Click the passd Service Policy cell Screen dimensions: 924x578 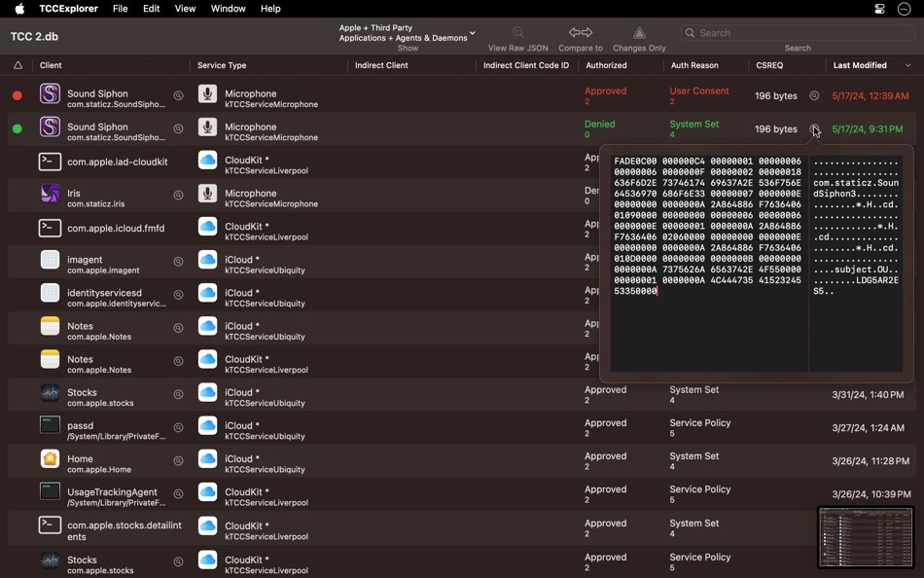(700, 427)
